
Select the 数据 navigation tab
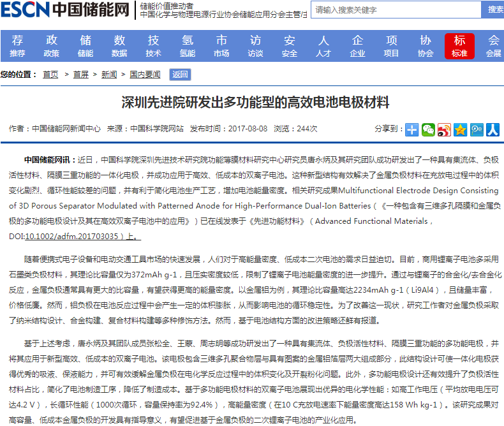tap(119, 46)
